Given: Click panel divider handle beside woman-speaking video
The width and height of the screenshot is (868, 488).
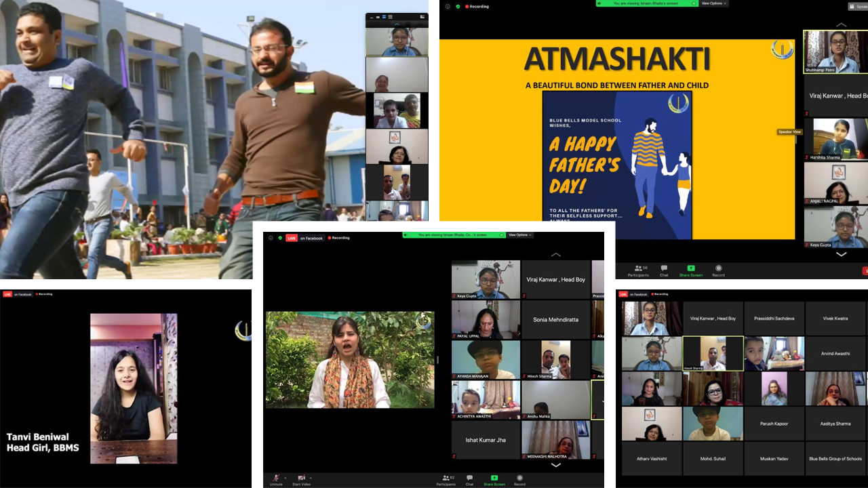Looking at the screenshot, I should tap(437, 360).
